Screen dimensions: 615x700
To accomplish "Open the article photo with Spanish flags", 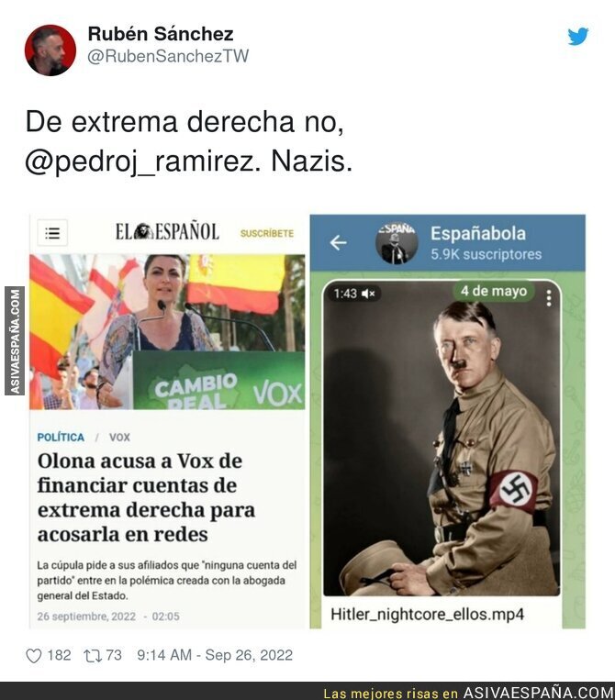I will coord(167,332).
